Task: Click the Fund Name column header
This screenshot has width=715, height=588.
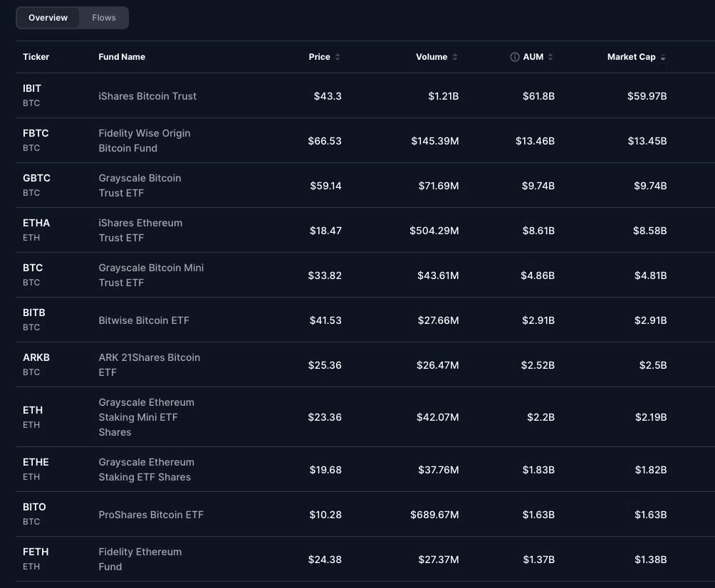Action: pyautogui.click(x=122, y=57)
